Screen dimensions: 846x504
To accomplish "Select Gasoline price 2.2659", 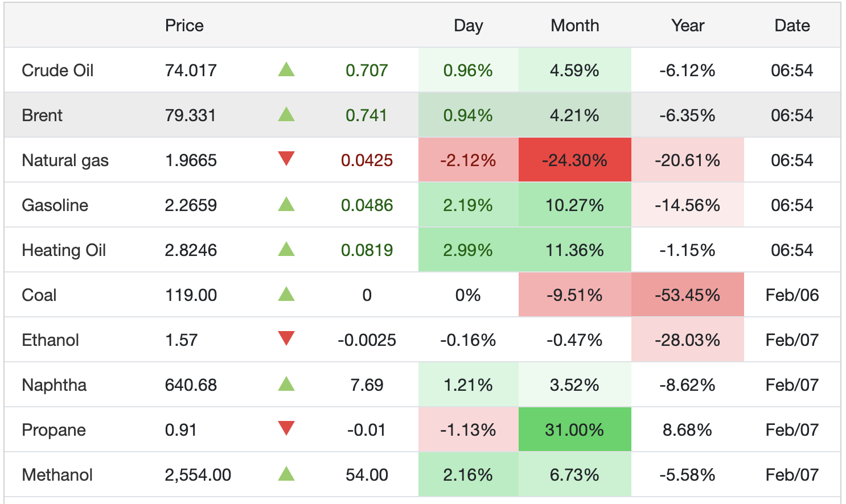I will pyautogui.click(x=191, y=205).
